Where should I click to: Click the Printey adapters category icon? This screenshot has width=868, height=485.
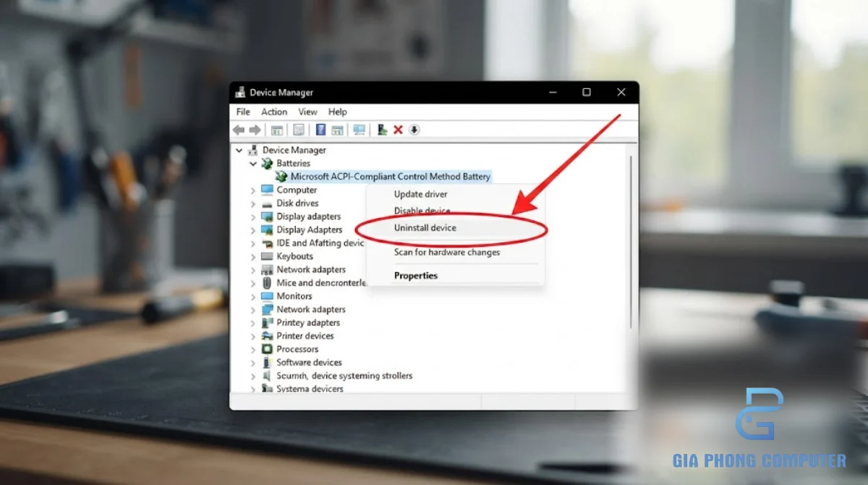click(x=267, y=323)
